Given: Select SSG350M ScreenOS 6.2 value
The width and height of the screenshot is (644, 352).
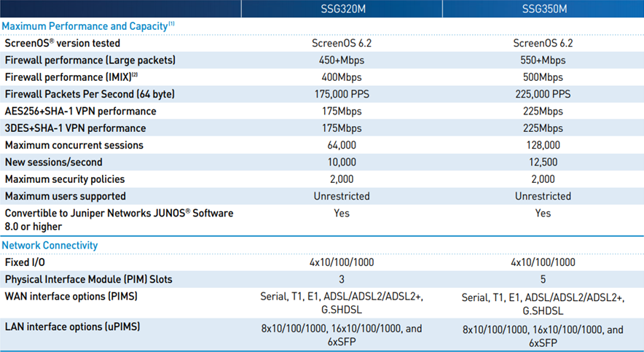Looking at the screenshot, I should click(x=543, y=43).
